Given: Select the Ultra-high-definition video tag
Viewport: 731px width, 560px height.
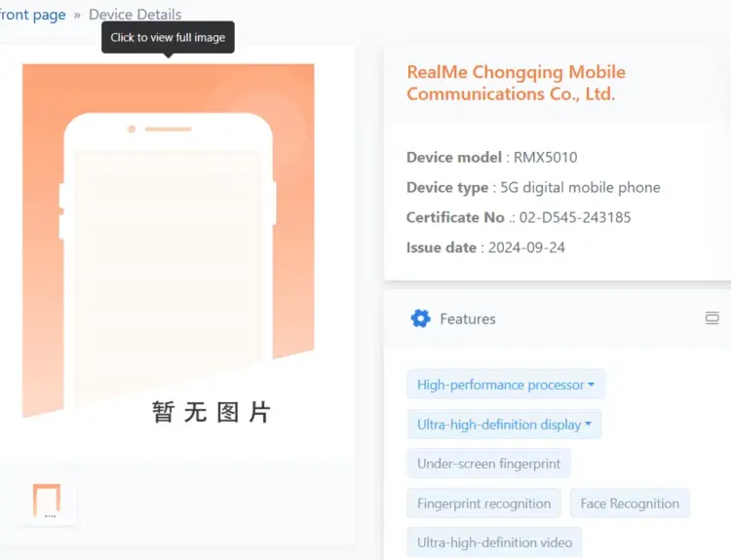Looking at the screenshot, I should [494, 542].
